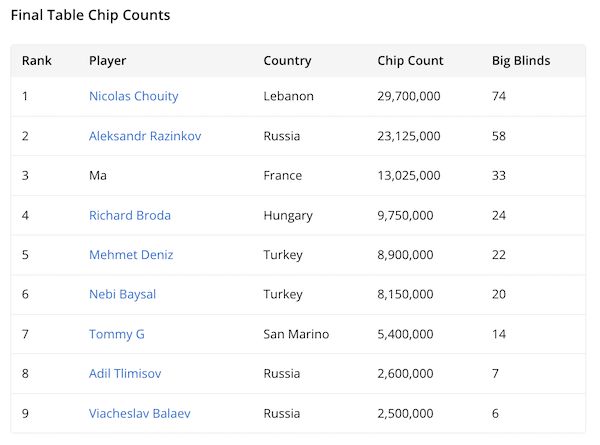The image size is (600, 445).
Task: Click the Lebanon country cell
Action: tap(288, 97)
